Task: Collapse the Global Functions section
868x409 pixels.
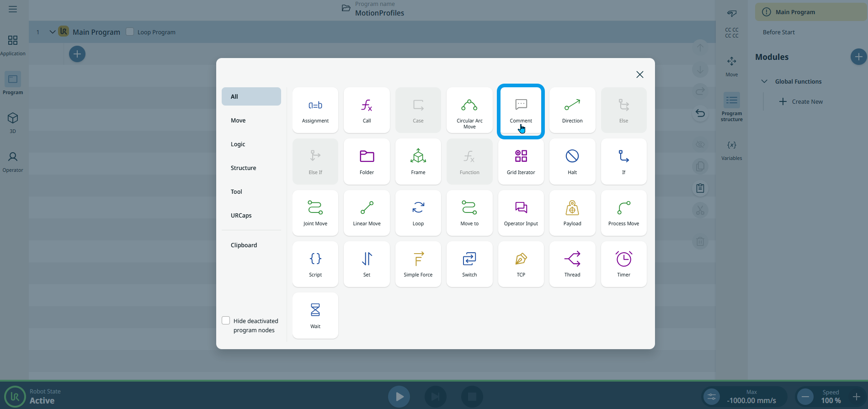Action: [764, 81]
